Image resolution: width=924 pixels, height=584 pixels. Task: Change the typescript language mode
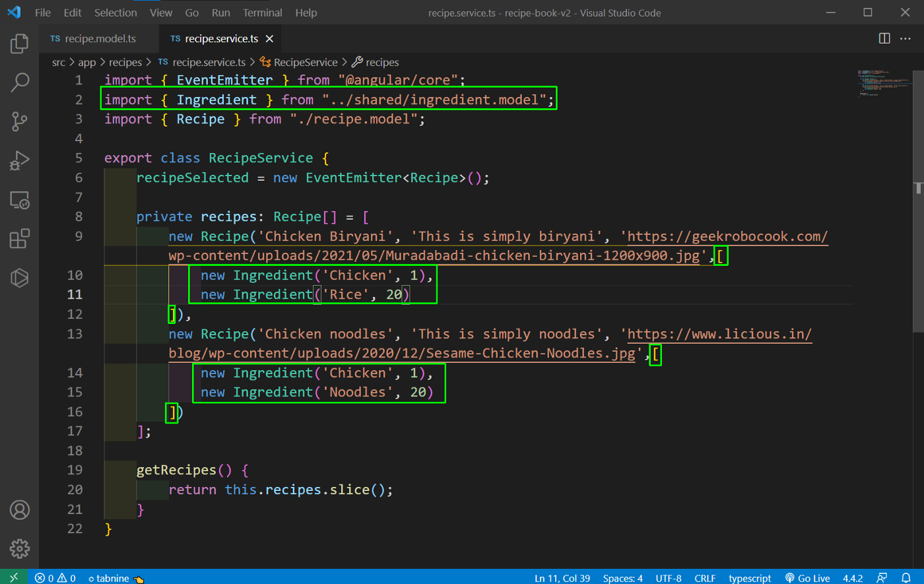pyautogui.click(x=748, y=578)
